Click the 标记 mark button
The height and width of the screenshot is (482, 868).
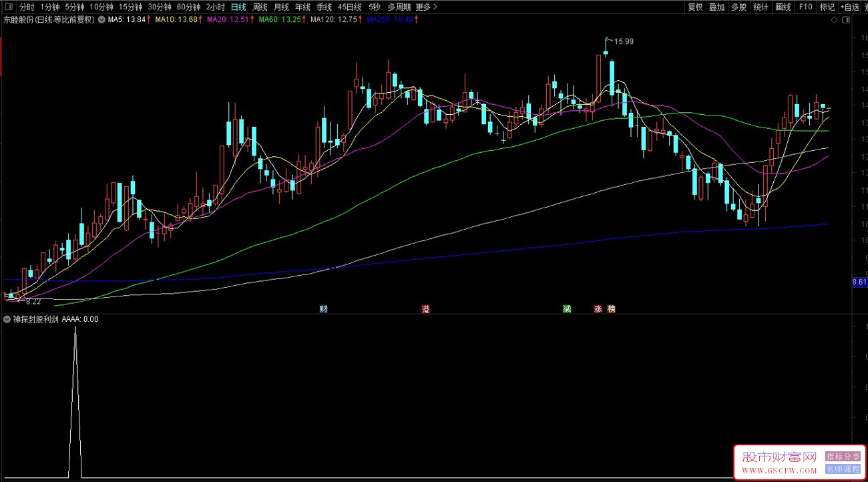tap(827, 7)
